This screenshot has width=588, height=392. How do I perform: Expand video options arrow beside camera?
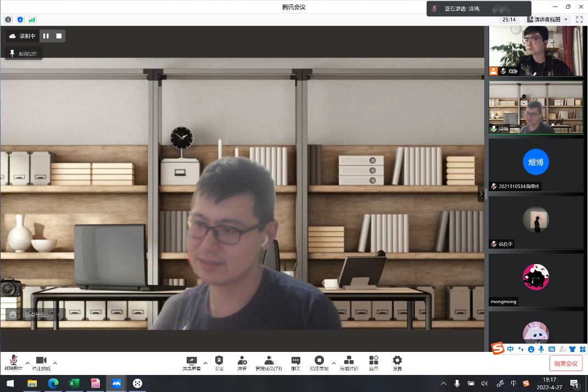pyautogui.click(x=55, y=363)
